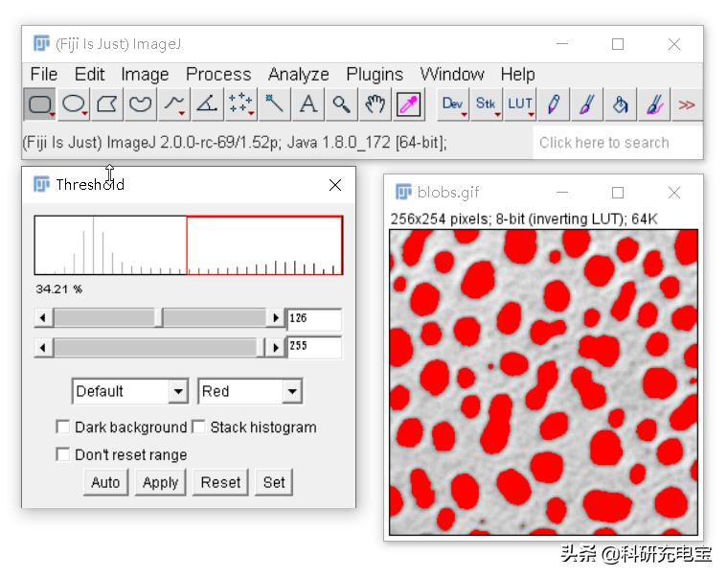728x579 pixels.
Task: Select the Oval selection tool
Action: (x=73, y=104)
